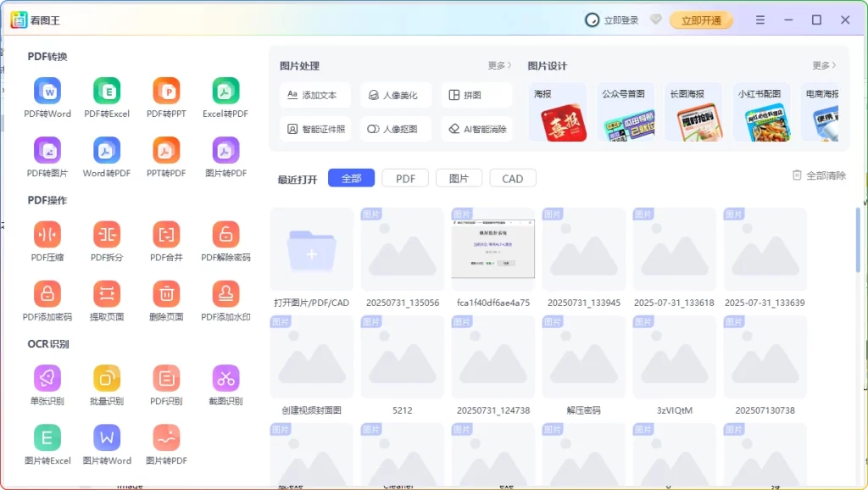Launch the 截图识别 tool
The height and width of the screenshot is (490, 868).
[x=225, y=385]
